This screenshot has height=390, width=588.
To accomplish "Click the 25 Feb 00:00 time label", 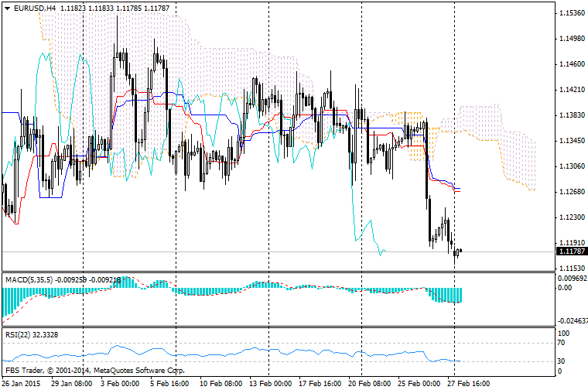I will 419,384.
